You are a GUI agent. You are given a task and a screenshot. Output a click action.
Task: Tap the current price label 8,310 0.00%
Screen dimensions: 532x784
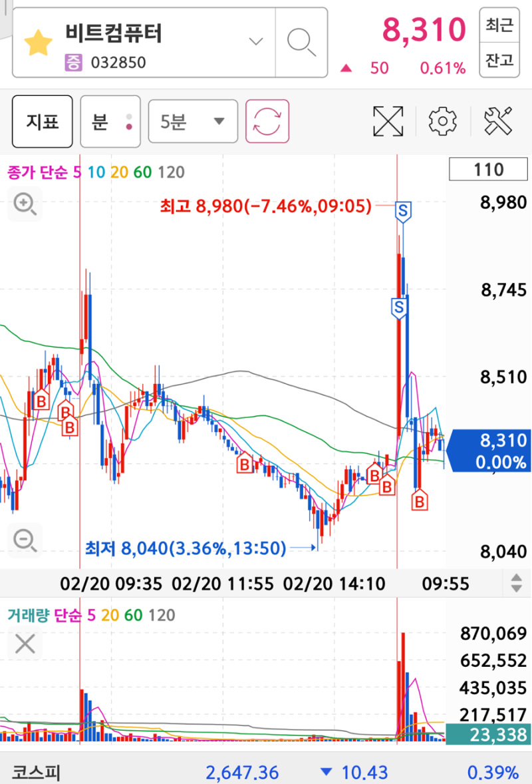(488, 451)
